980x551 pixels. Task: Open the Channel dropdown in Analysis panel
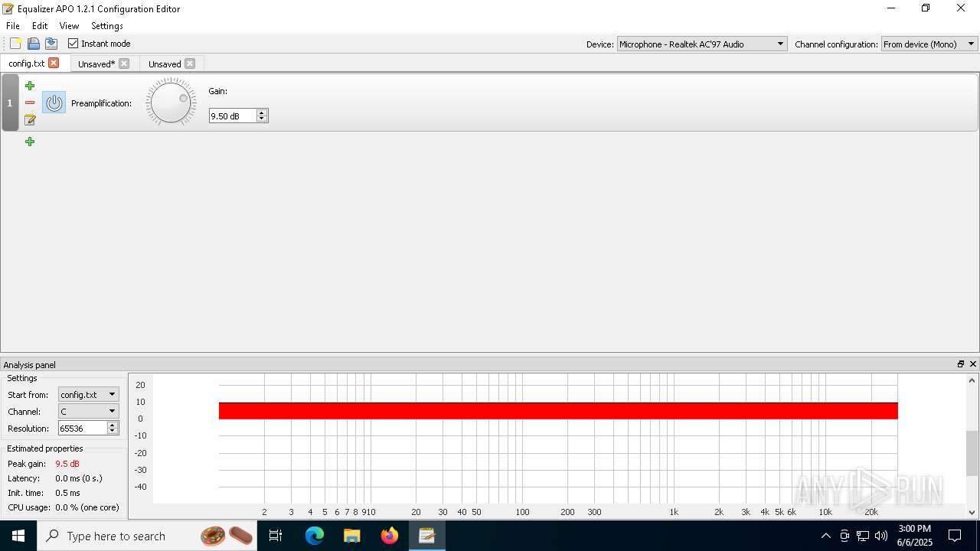[89, 412]
